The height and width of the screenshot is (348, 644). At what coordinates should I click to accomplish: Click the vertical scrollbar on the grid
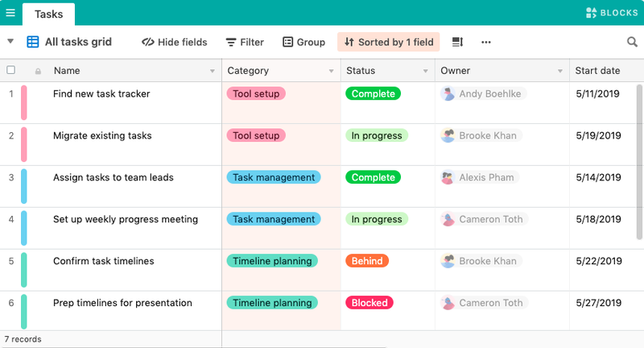pyautogui.click(x=639, y=162)
